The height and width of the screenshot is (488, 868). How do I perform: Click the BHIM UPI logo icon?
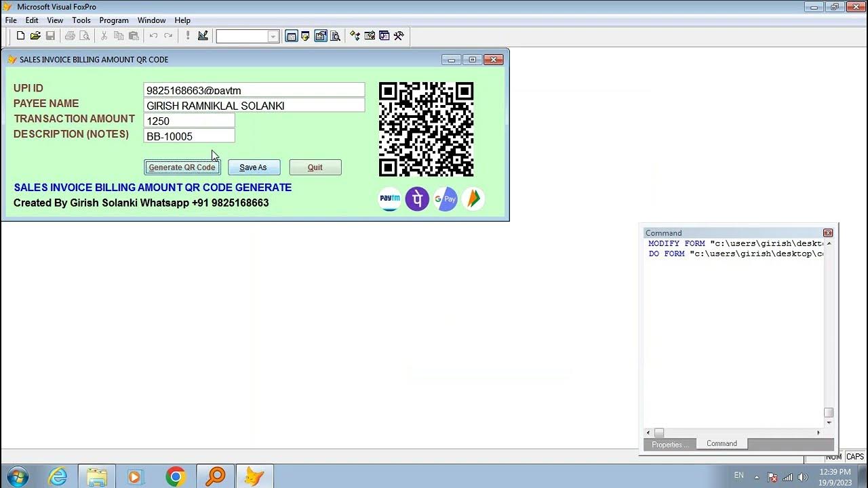coord(473,199)
